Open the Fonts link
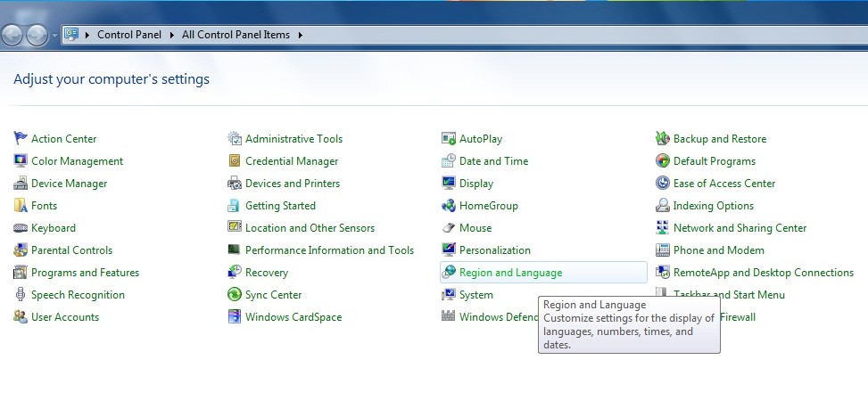868x409 pixels. pyautogui.click(x=45, y=206)
